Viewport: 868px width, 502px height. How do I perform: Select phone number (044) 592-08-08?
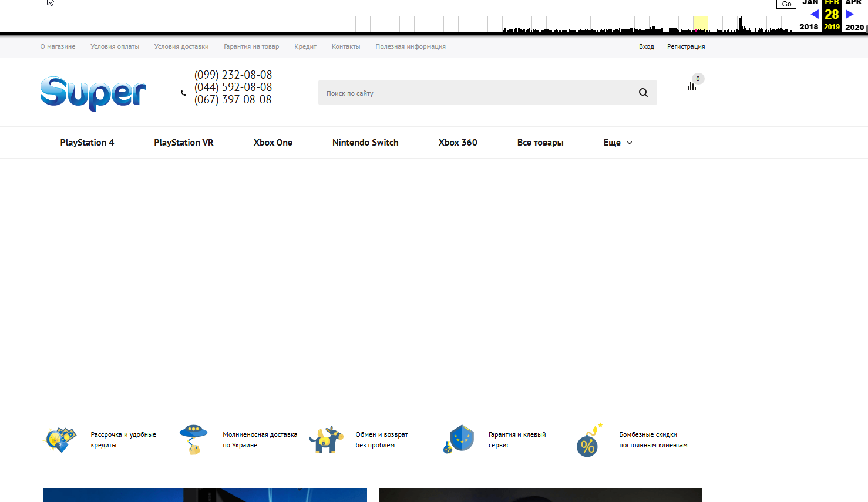click(233, 87)
